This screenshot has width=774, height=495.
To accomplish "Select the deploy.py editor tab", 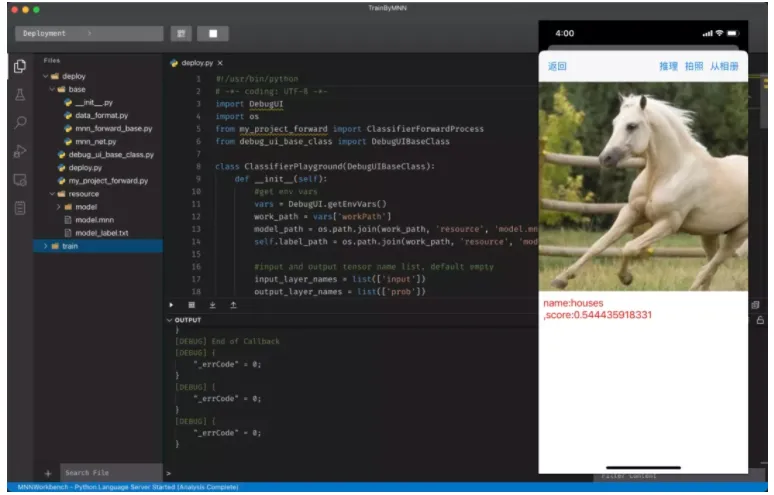I will click(x=196, y=63).
